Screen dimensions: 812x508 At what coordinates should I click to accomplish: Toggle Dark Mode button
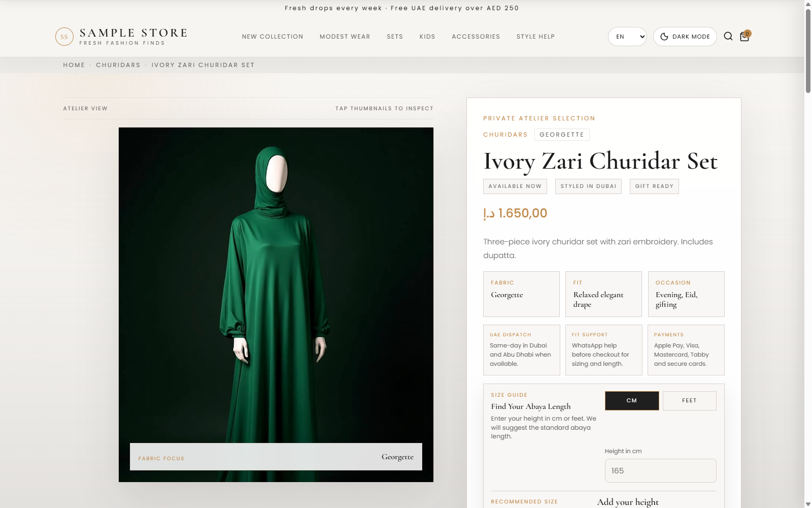[685, 37]
